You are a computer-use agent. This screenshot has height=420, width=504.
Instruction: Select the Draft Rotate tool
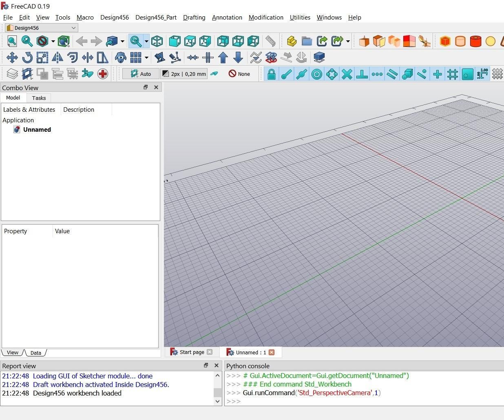click(x=27, y=57)
